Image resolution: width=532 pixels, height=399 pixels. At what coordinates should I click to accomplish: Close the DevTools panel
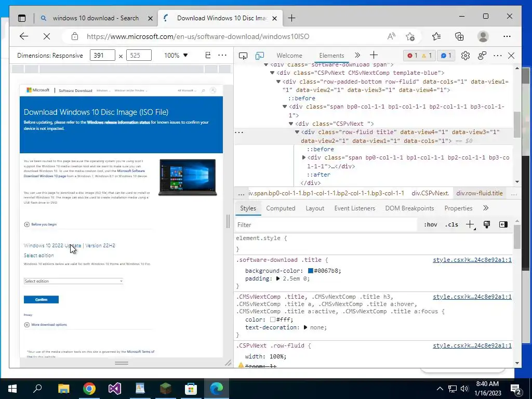click(x=511, y=56)
